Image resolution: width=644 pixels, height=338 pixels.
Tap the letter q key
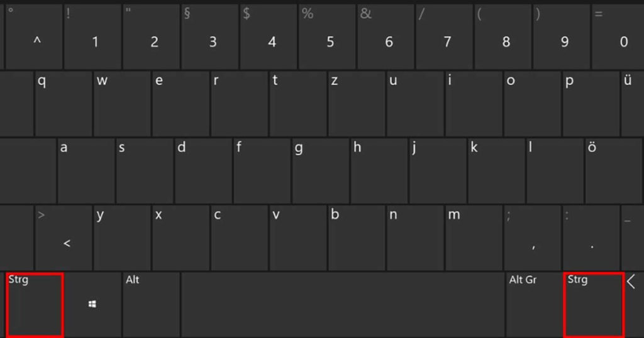pyautogui.click(x=64, y=104)
